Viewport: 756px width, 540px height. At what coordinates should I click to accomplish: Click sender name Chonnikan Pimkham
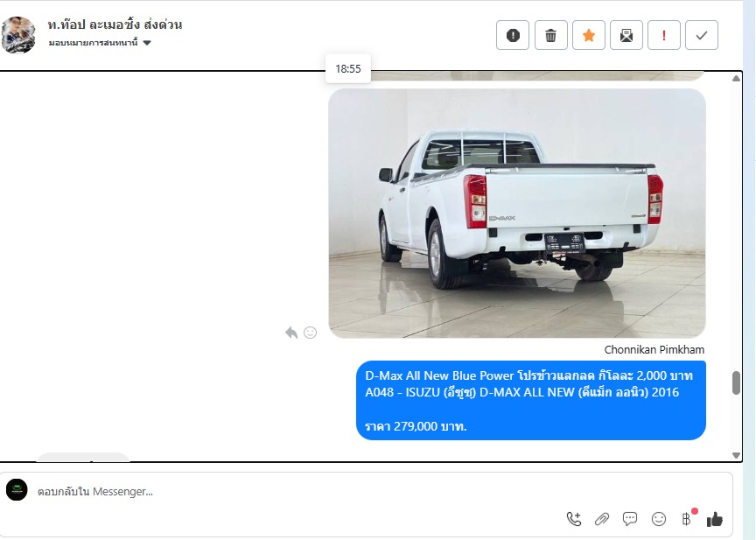pos(654,349)
